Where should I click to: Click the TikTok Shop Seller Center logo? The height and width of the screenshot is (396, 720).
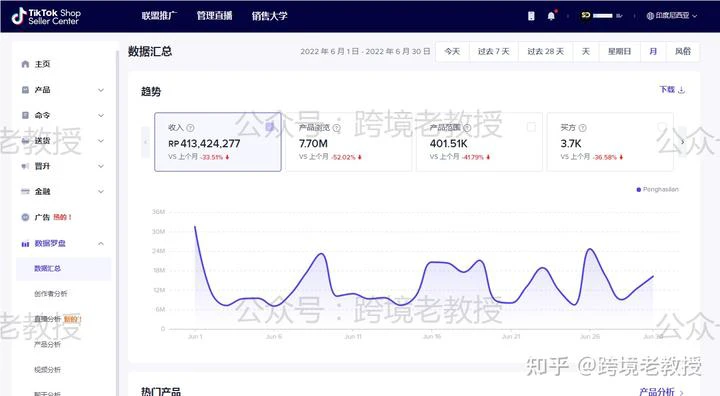46,17
